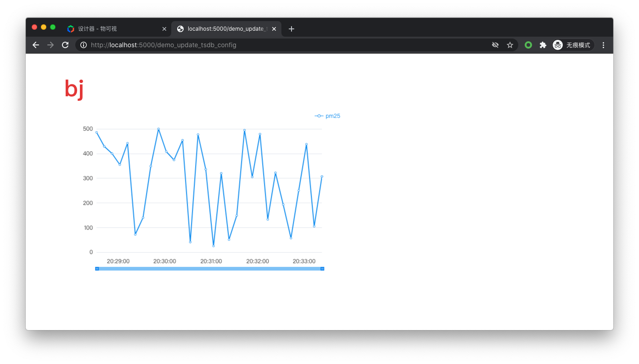Click the first data point of the line
Screen dimensions: 639x364
pos(96,132)
